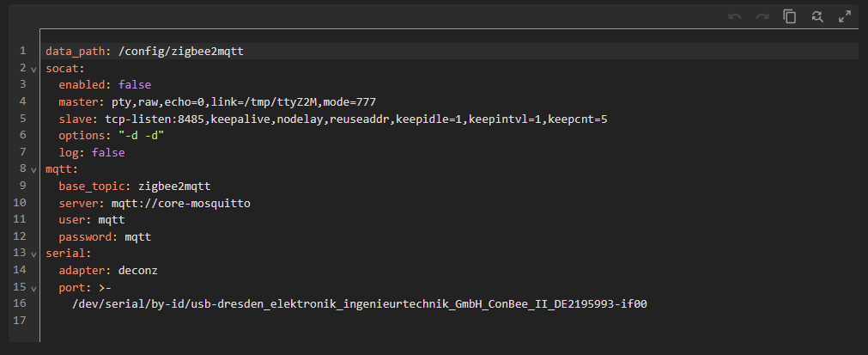Image resolution: width=868 pixels, height=355 pixels.
Task: Click the undo icon in editor toolbar
Action: pyautogui.click(x=734, y=16)
